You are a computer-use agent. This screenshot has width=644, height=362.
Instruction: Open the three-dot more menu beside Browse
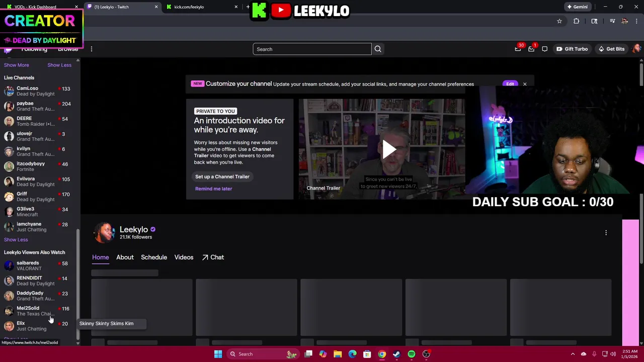92,49
